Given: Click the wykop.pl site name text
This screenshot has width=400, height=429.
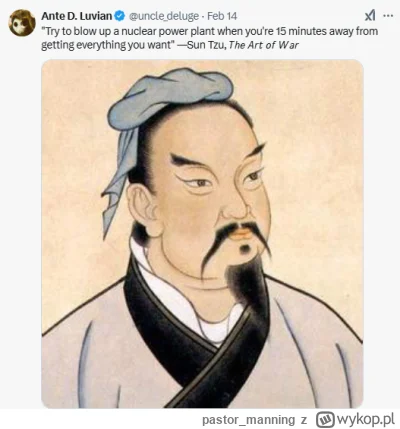Looking at the screenshot, I should coord(366,418).
